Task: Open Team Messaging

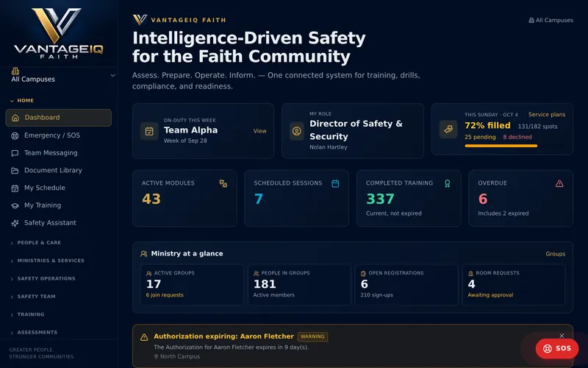Action: tap(59, 153)
